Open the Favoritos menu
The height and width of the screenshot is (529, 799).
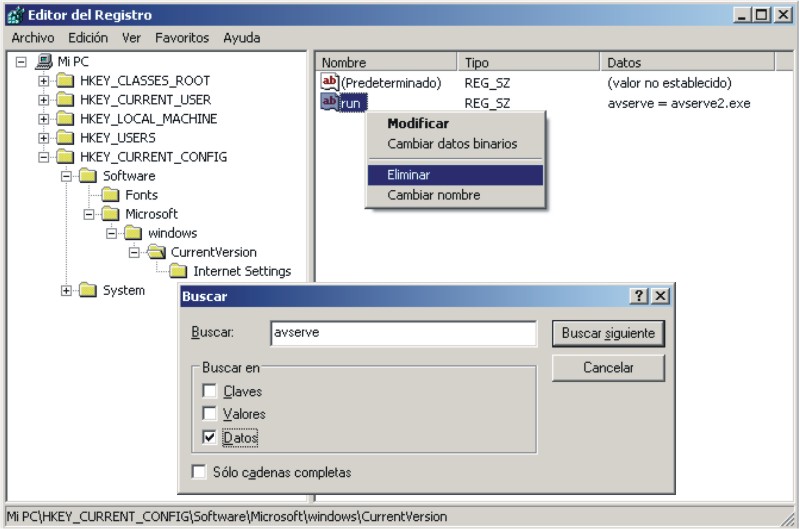(x=181, y=38)
